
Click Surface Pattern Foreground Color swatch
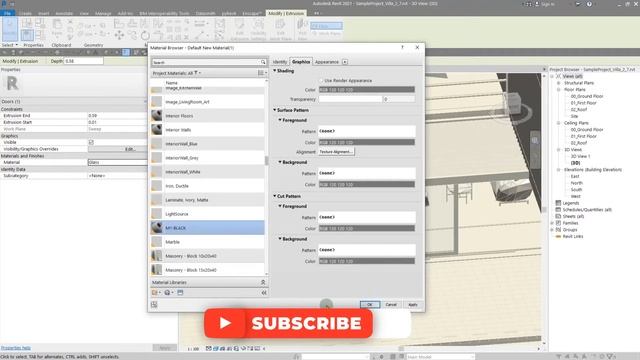click(367, 142)
